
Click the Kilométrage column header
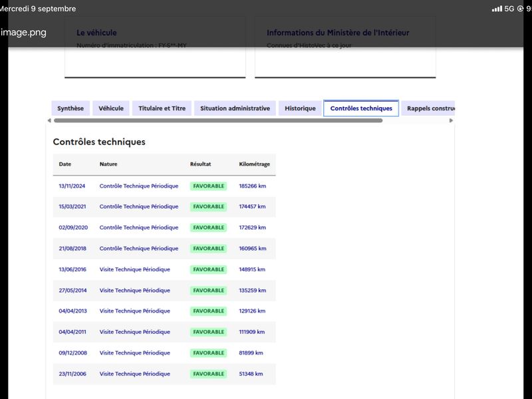[255, 164]
